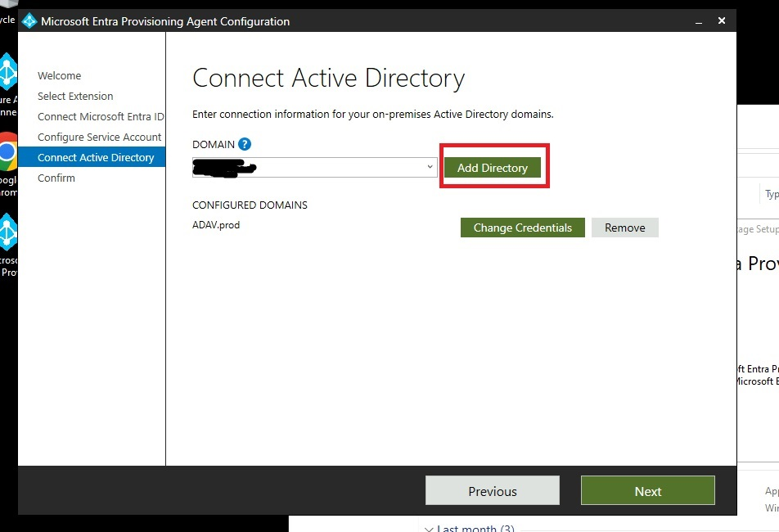779x532 pixels.
Task: Click Change Credentials for ADAV.prod
Action: pyautogui.click(x=522, y=228)
